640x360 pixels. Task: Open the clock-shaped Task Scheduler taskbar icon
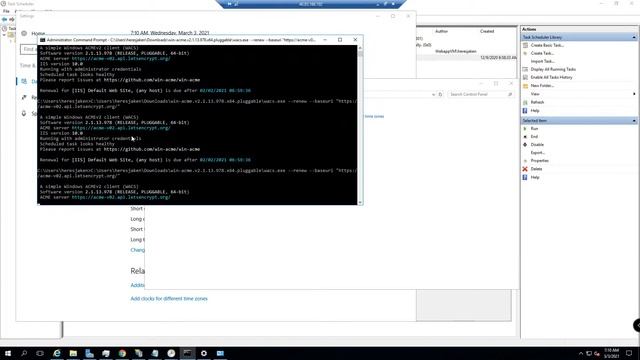pyautogui.click(x=171, y=353)
